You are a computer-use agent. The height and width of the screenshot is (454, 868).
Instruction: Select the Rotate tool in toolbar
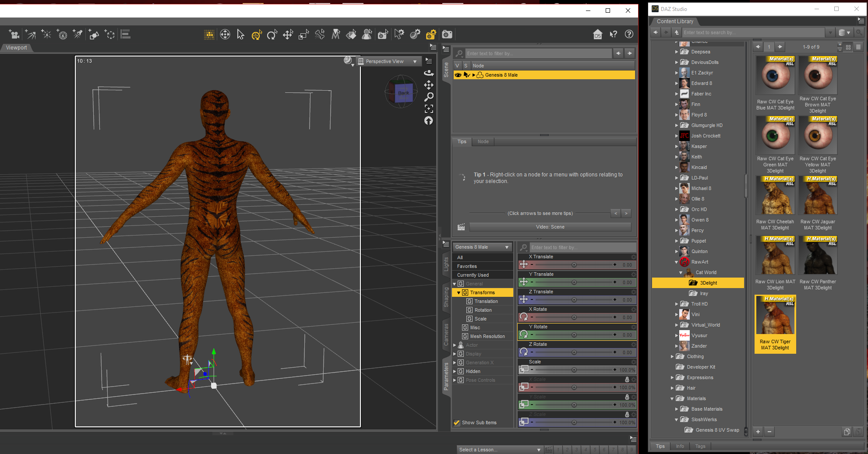272,35
